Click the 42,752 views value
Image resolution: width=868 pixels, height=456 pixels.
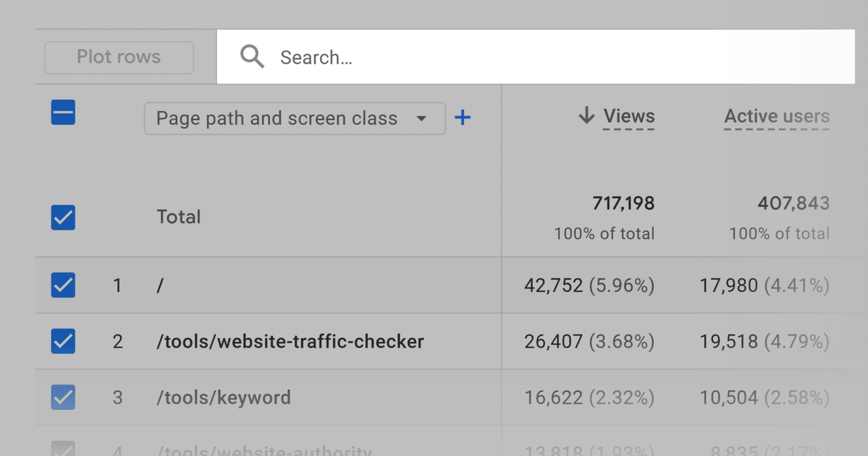[x=553, y=286]
